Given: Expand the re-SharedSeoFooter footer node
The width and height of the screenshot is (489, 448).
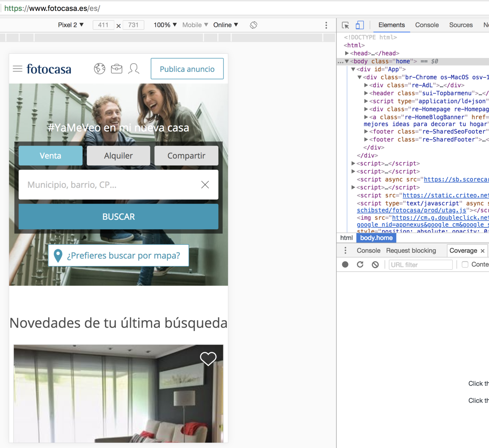Looking at the screenshot, I should [x=366, y=132].
